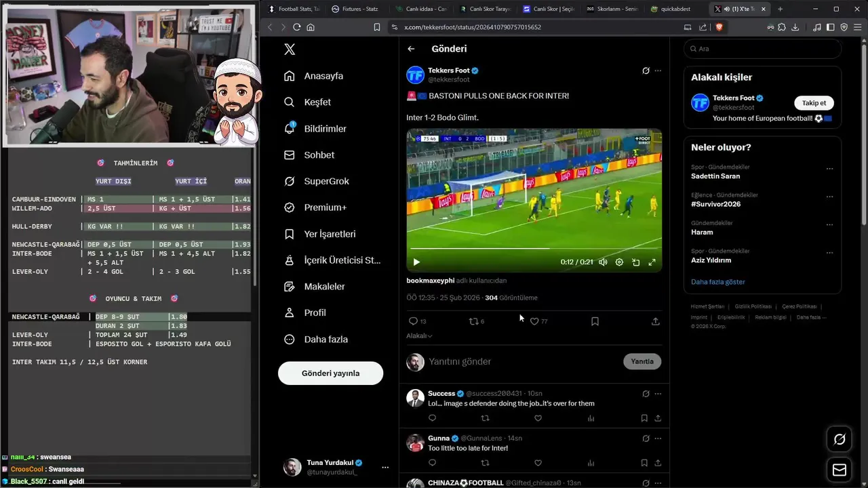Click Gönderi yayınla button
Image resolution: width=868 pixels, height=488 pixels.
tap(330, 373)
